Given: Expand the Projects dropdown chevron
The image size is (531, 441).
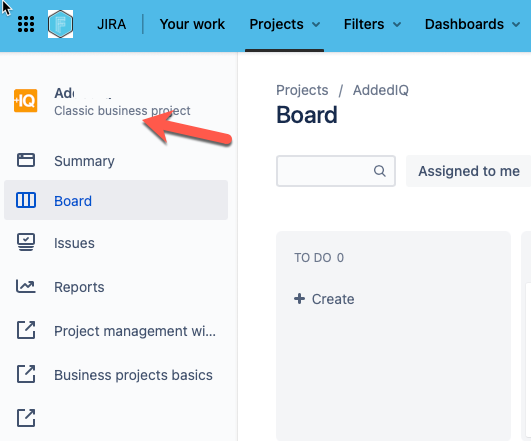Looking at the screenshot, I should click(x=316, y=24).
